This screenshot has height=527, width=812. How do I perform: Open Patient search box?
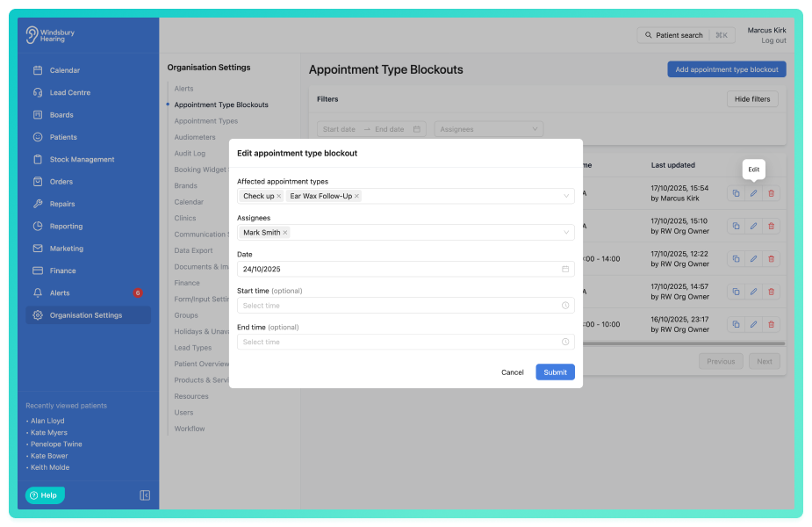[686, 35]
